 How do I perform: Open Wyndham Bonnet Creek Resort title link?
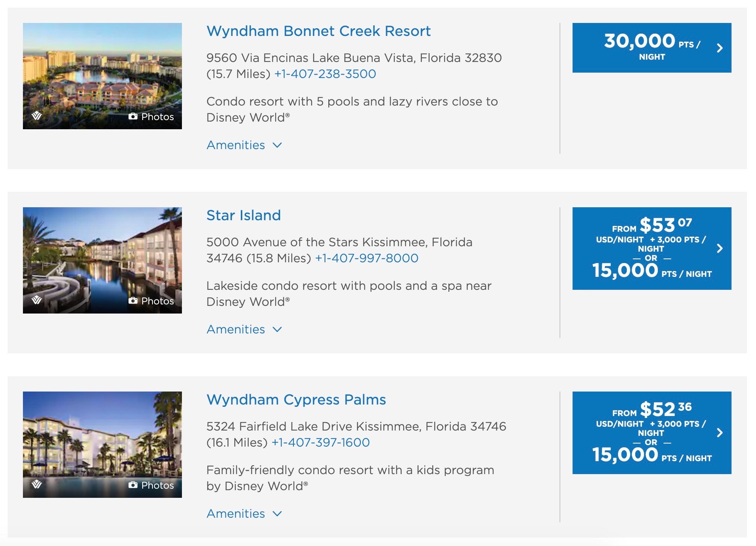pos(318,31)
